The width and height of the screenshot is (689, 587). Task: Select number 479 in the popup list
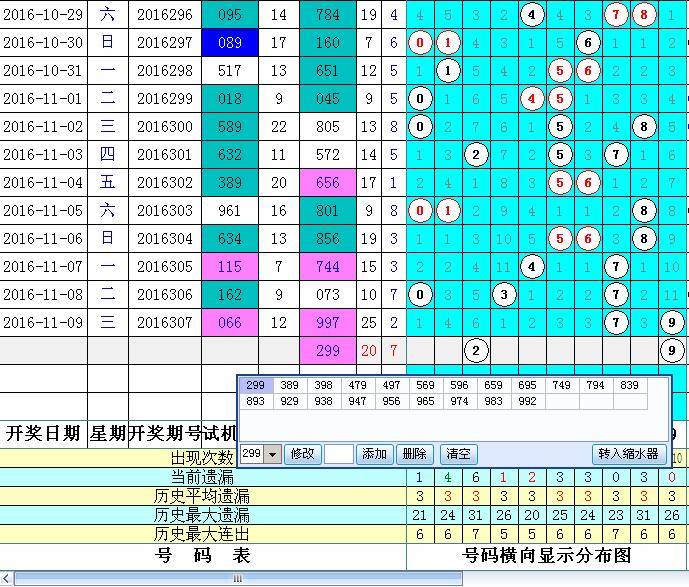pyautogui.click(x=358, y=385)
